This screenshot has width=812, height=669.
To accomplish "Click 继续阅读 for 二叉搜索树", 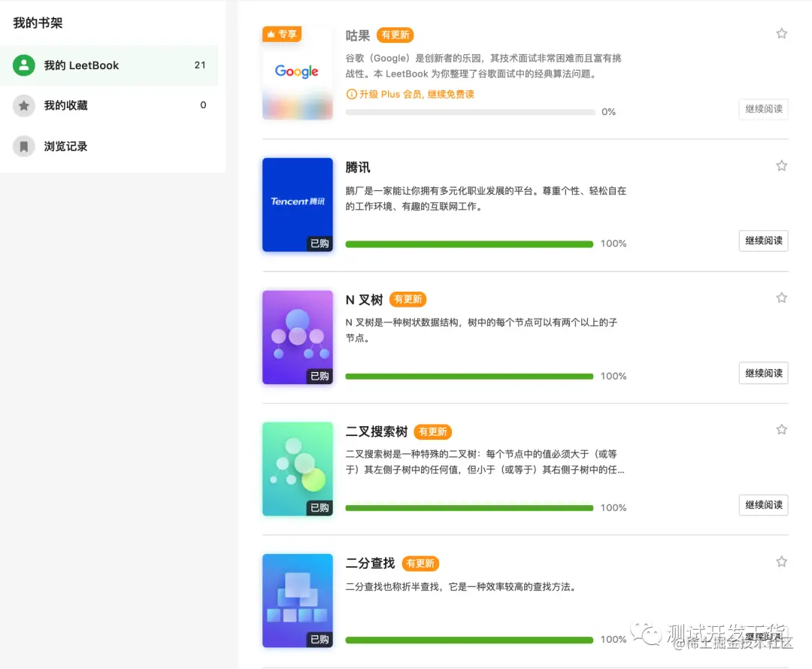I will pos(763,505).
